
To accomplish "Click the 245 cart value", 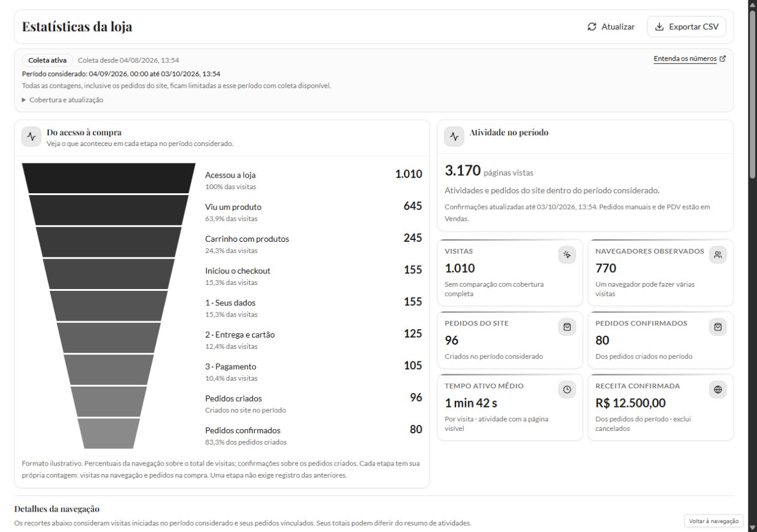I will (x=413, y=238).
